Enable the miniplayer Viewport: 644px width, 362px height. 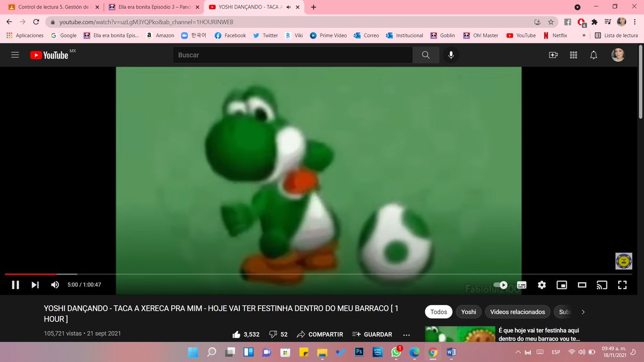point(561,285)
